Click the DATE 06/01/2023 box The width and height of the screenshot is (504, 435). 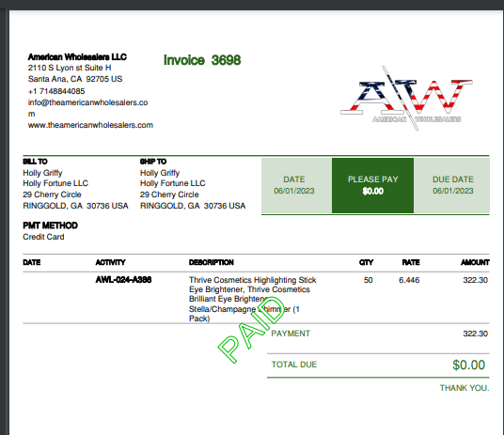click(296, 185)
